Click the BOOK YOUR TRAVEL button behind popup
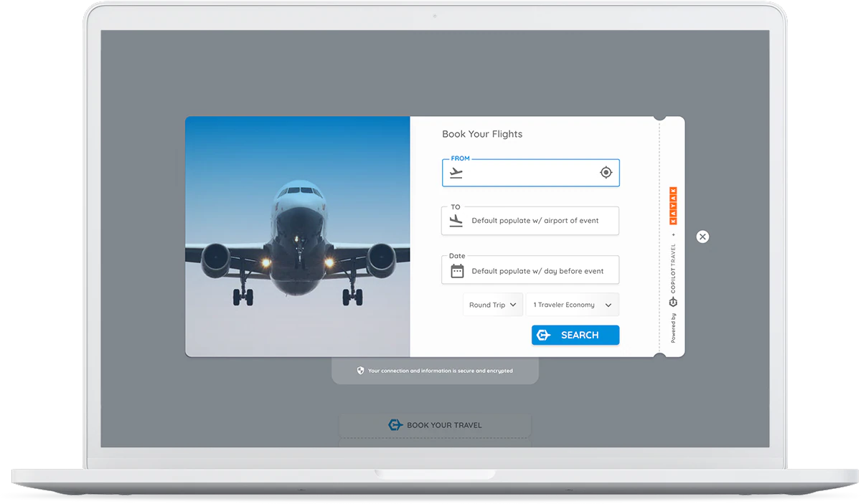 tap(435, 425)
